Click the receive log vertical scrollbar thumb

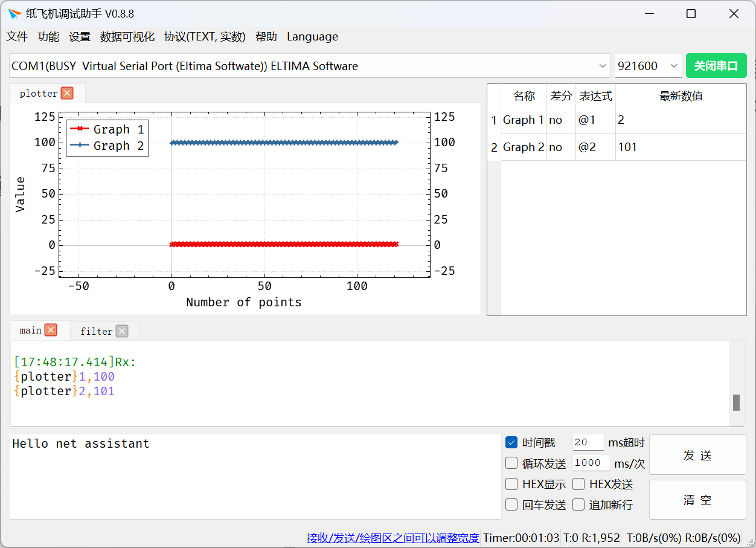736,402
